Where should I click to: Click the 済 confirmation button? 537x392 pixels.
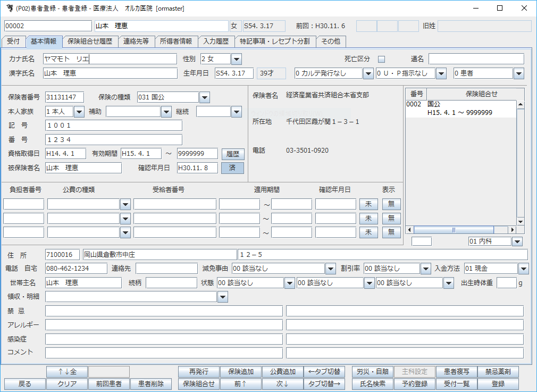coord(232,168)
